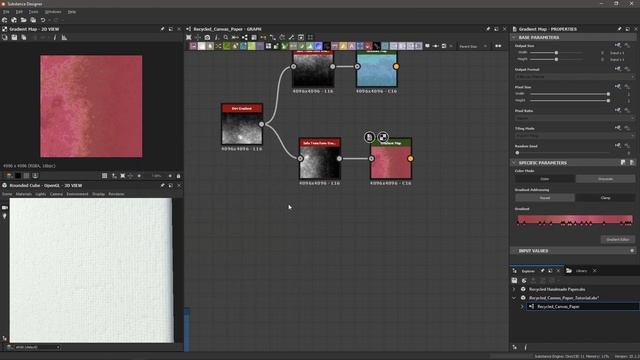Click the pin icon of the Properties panel
640x360 pixels.
619,29
